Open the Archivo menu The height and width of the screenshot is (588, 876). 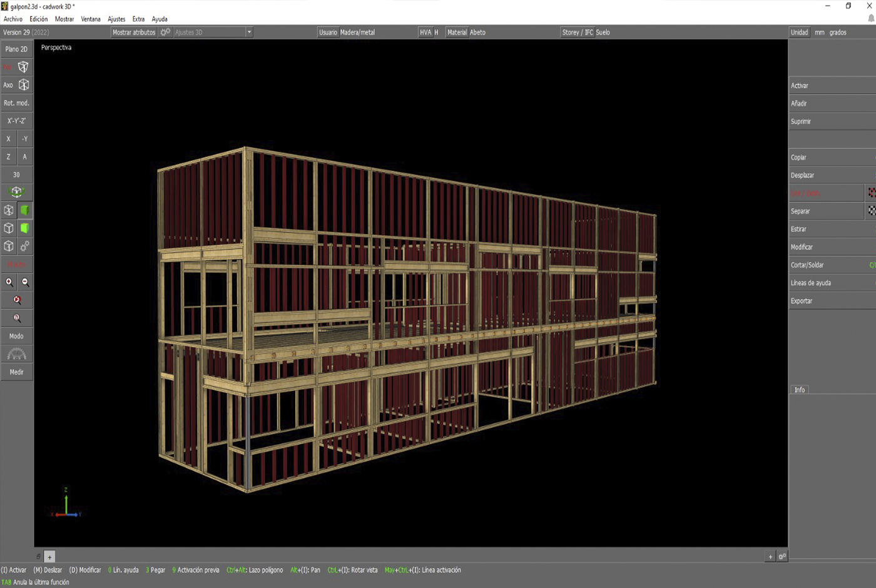click(x=13, y=19)
